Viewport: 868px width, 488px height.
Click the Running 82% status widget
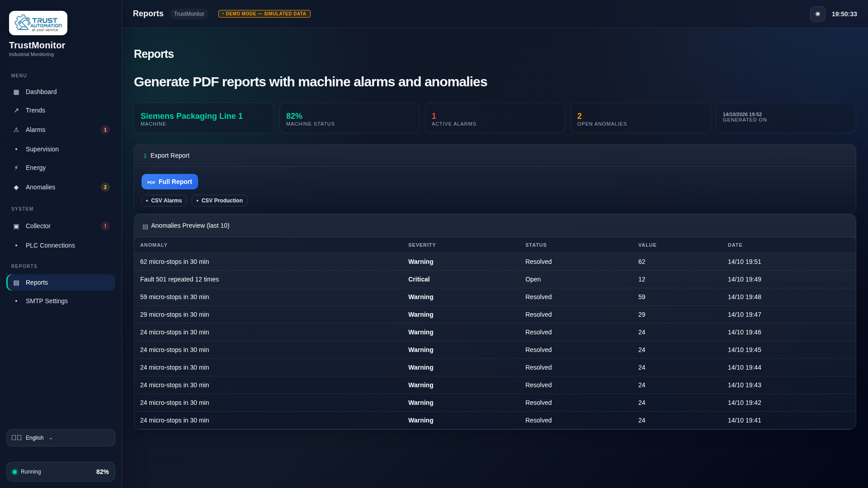pos(61,472)
